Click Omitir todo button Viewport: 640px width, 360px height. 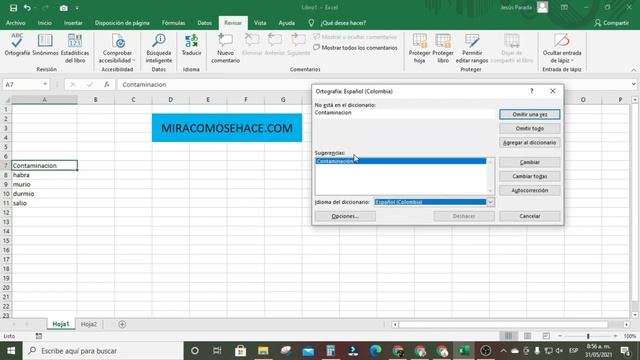pos(530,129)
